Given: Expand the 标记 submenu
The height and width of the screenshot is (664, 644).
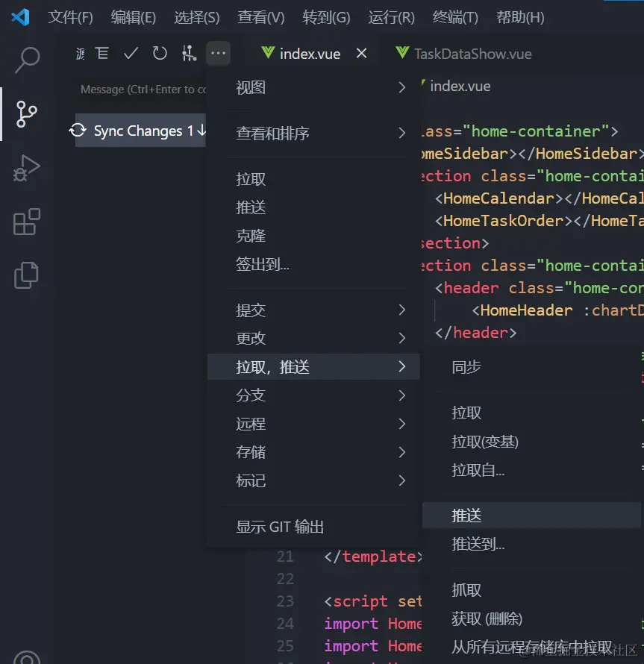Looking at the screenshot, I should 313,480.
